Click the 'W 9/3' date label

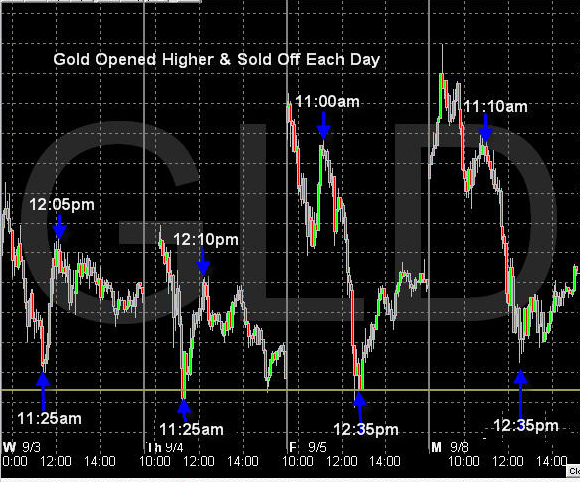coord(22,447)
